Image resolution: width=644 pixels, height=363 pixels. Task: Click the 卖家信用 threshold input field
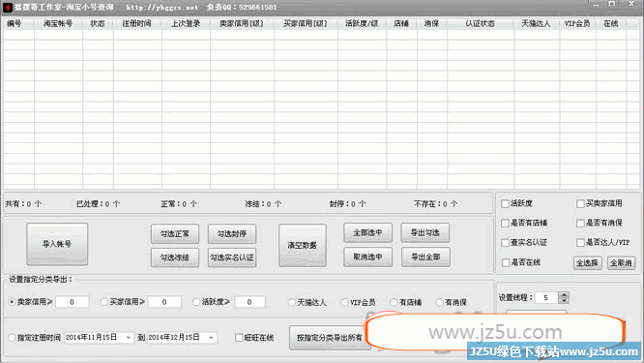point(72,302)
